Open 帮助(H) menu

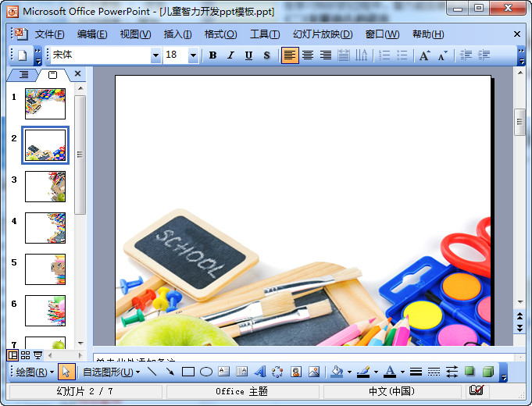[x=428, y=34]
